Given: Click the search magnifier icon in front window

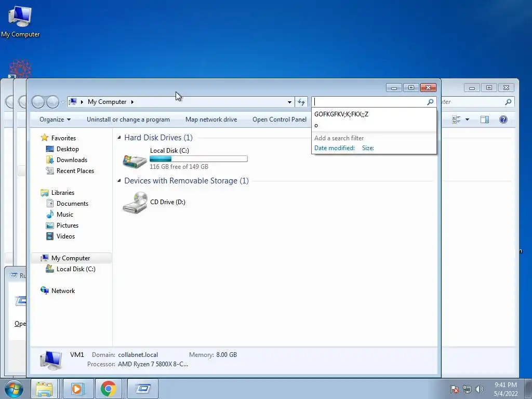Looking at the screenshot, I should tap(430, 102).
